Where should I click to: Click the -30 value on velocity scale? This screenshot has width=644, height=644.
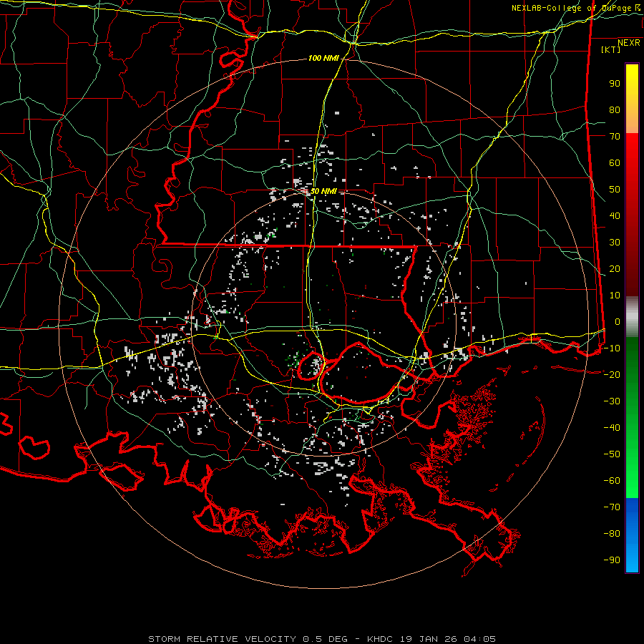tap(612, 401)
